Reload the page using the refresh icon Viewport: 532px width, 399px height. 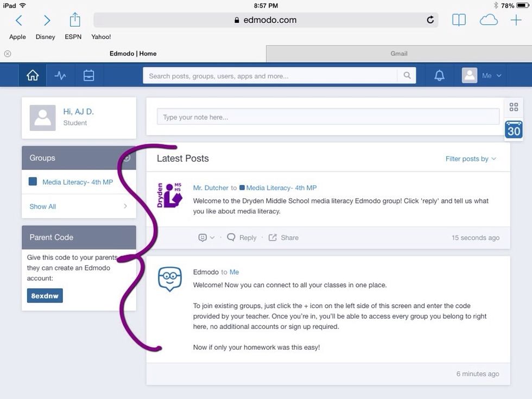(430, 20)
